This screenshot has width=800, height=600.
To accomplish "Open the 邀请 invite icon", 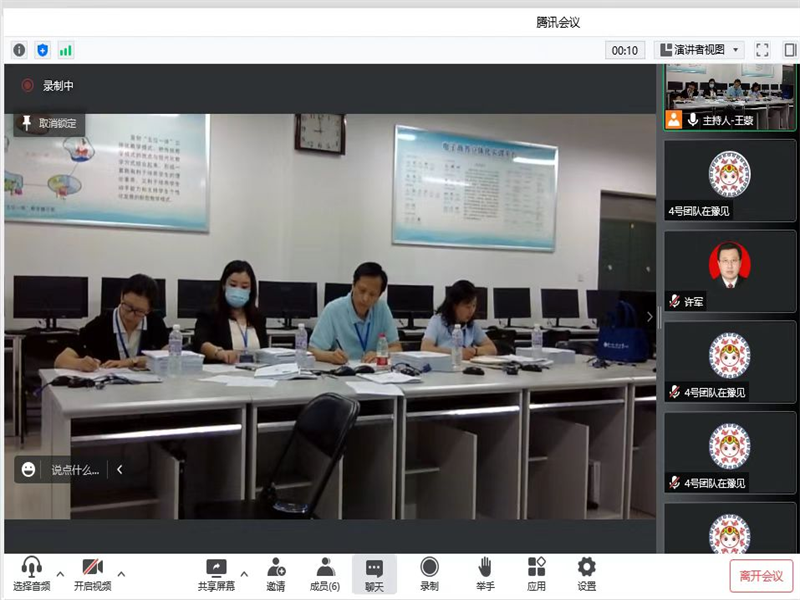I will click(x=275, y=574).
